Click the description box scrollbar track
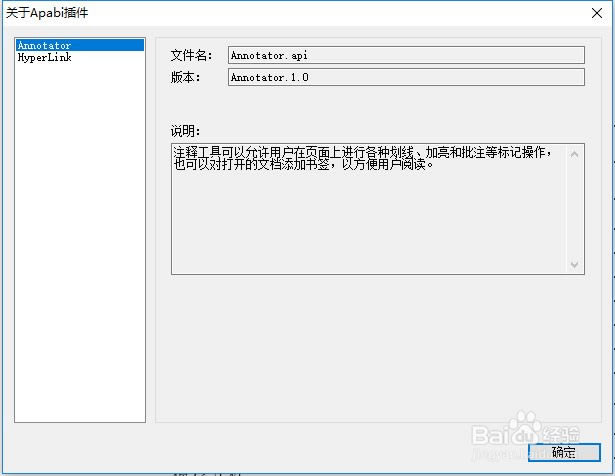Screen dimensions: 615x476 tap(574, 209)
